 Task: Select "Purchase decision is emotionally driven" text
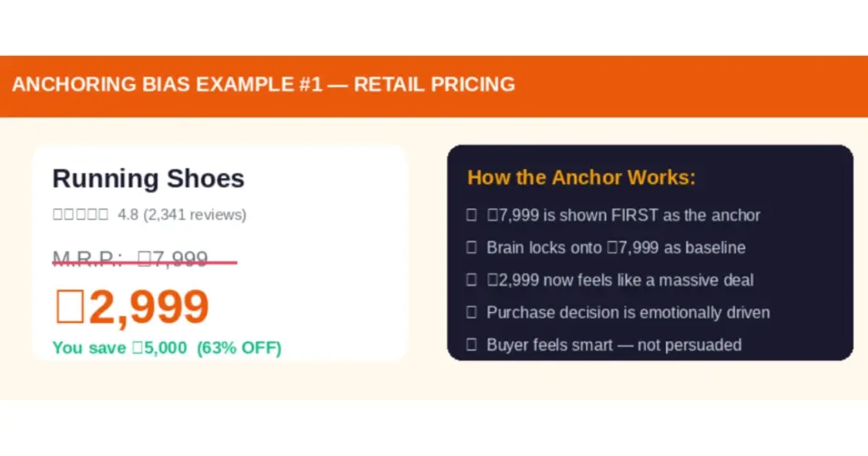pyautogui.click(x=628, y=312)
